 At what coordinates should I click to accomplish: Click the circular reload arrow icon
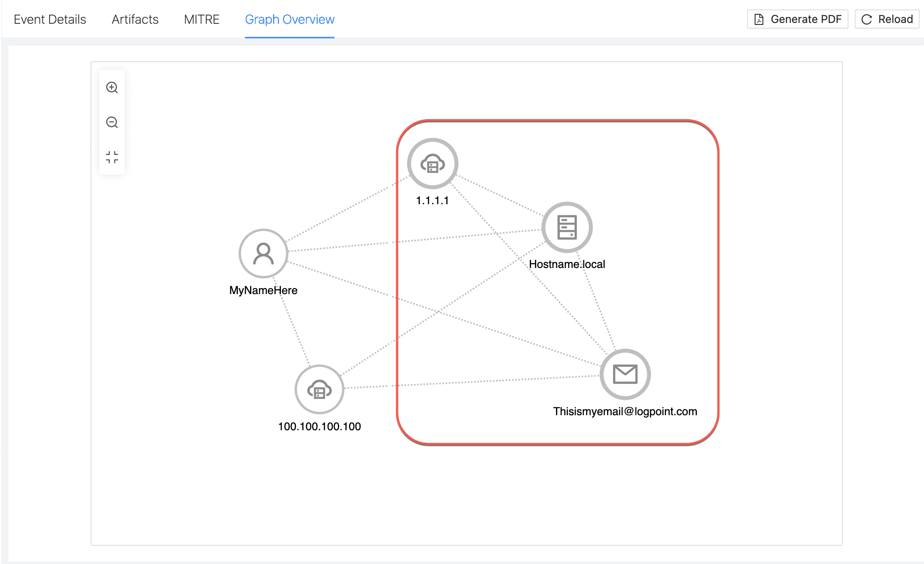(867, 19)
